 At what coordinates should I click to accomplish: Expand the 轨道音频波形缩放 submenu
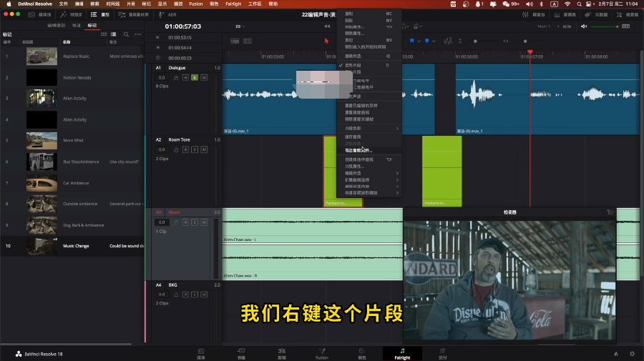tap(369, 193)
